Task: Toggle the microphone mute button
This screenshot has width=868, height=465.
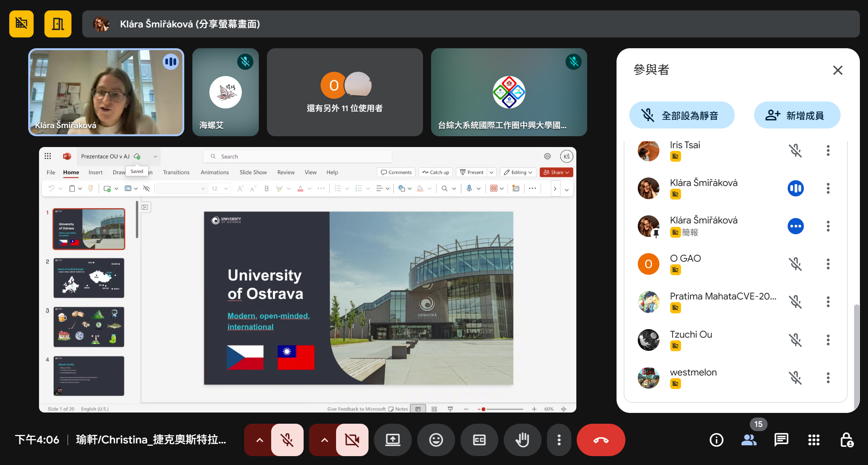Action: [x=287, y=440]
